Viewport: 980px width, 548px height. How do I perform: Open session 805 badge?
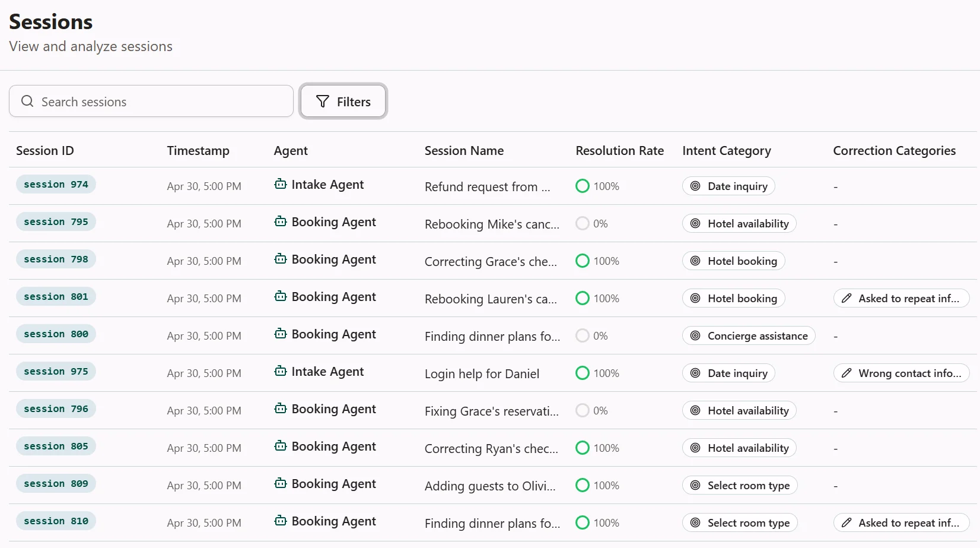coord(56,446)
